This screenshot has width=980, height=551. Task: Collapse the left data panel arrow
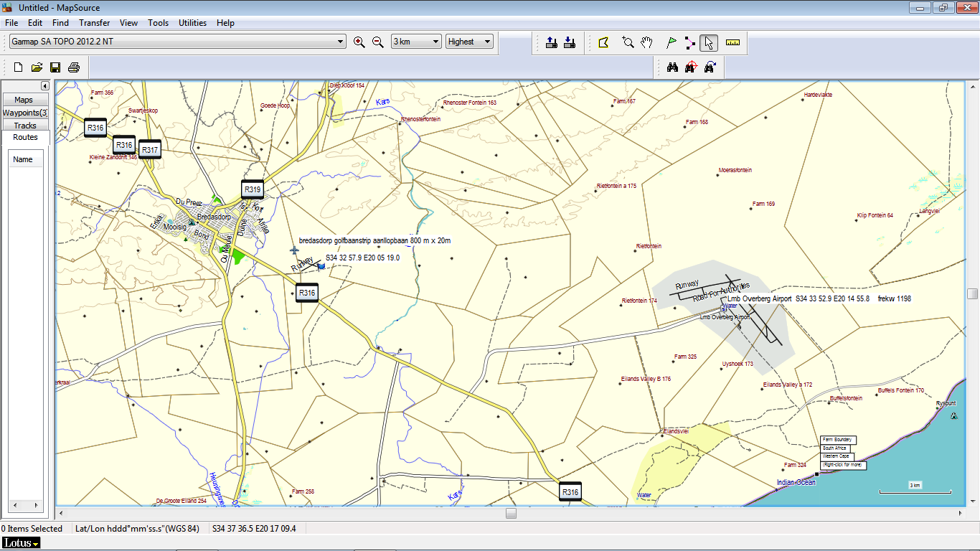coord(44,86)
